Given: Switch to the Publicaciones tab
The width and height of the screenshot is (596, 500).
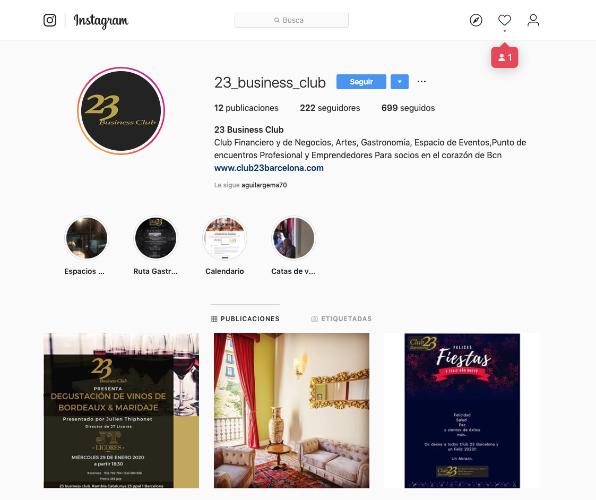Looking at the screenshot, I should 246,319.
